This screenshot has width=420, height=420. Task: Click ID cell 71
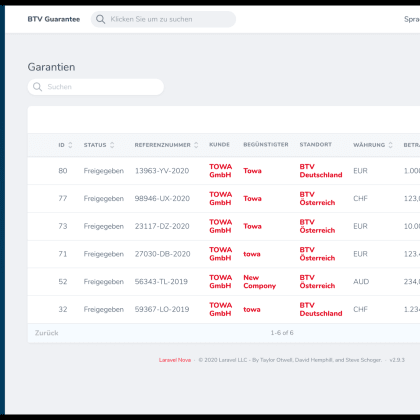click(x=63, y=254)
